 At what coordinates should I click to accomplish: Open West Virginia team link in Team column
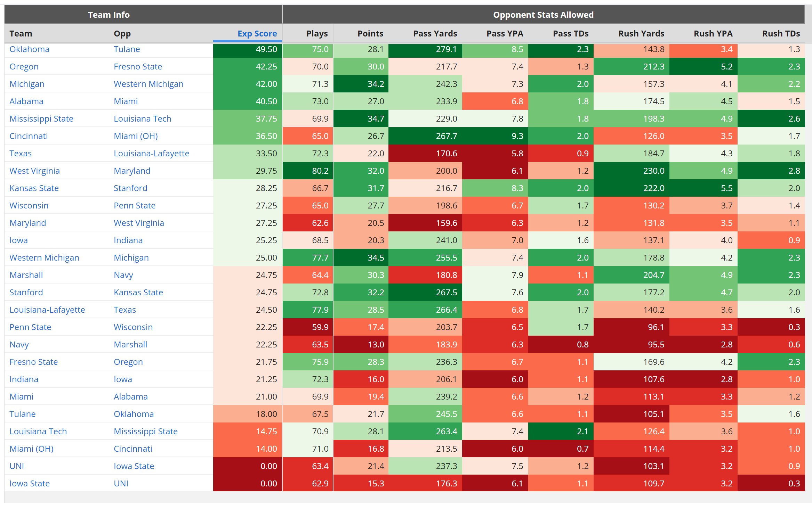click(35, 171)
